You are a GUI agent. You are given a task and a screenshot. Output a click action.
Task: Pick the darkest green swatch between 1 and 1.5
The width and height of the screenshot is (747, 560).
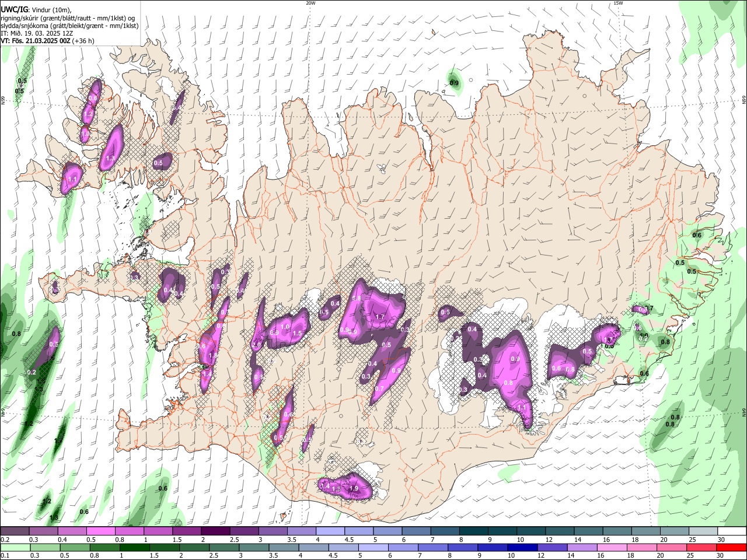coord(135,547)
